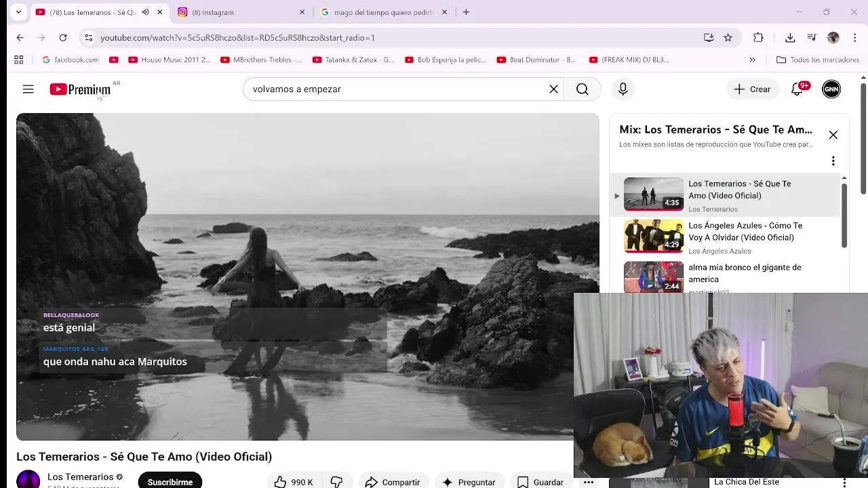The width and height of the screenshot is (868, 488).
Task: Go to YouTube Premium home logo
Action: [x=80, y=89]
